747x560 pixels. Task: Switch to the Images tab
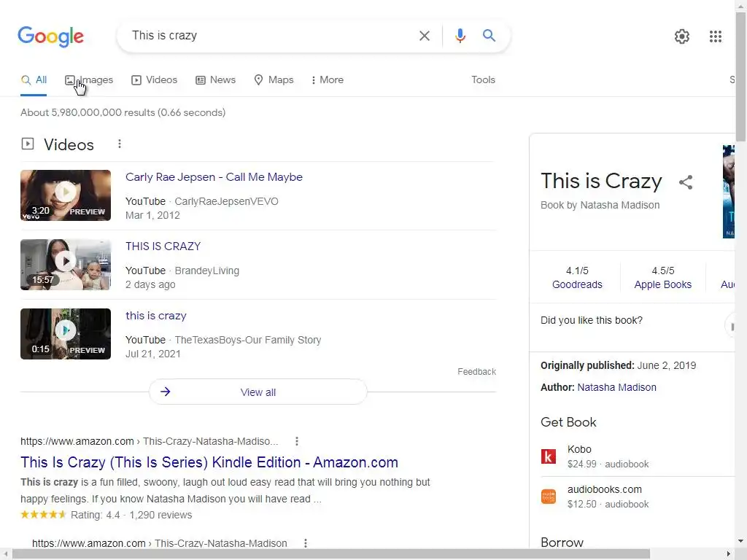89,80
